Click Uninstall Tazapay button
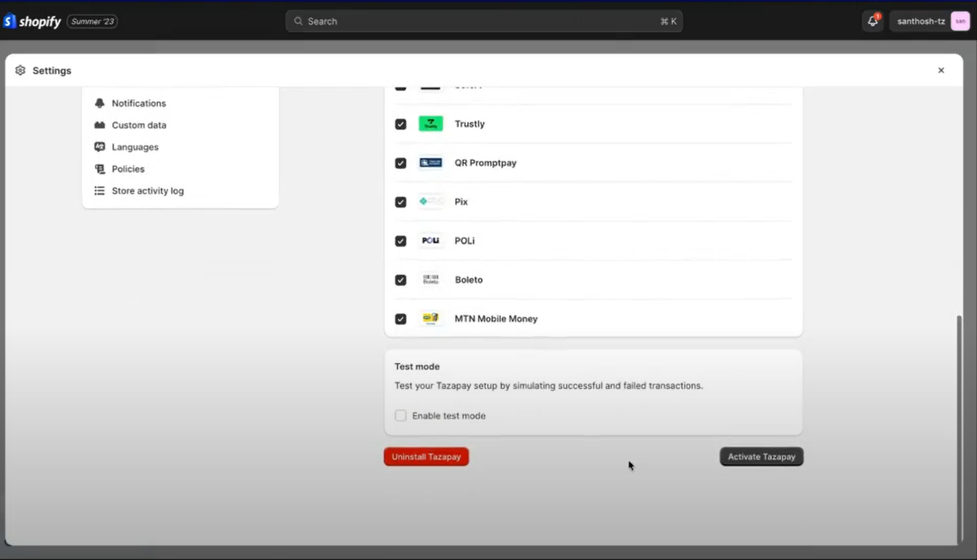 (x=426, y=457)
